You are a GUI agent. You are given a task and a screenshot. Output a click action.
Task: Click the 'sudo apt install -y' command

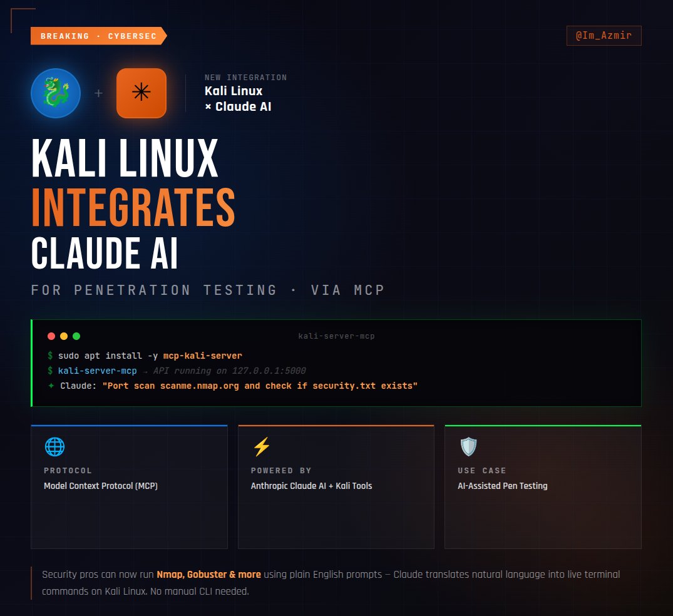point(108,356)
